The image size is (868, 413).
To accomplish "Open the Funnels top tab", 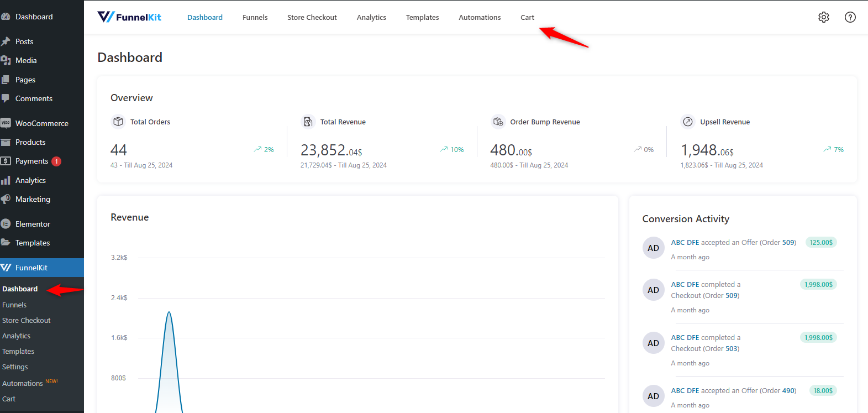I will point(255,17).
